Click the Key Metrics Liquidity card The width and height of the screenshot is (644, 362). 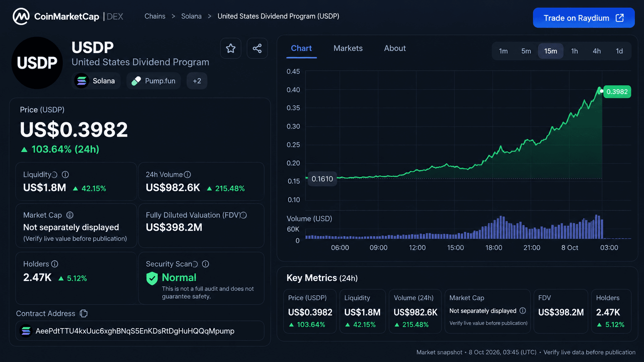(x=362, y=311)
